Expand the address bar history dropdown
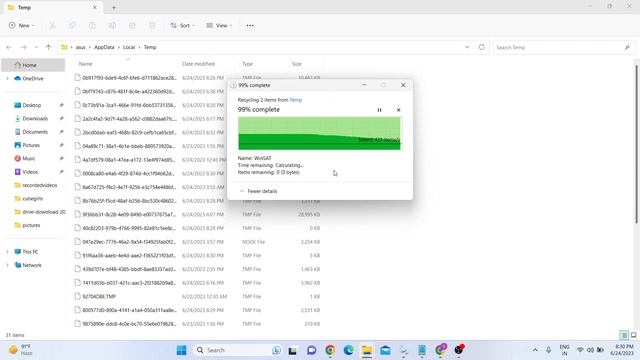The width and height of the screenshot is (640, 360). coord(467,47)
